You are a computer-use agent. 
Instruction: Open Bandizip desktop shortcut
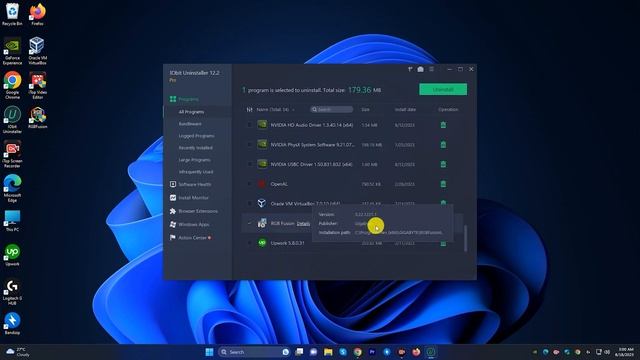pos(12,324)
